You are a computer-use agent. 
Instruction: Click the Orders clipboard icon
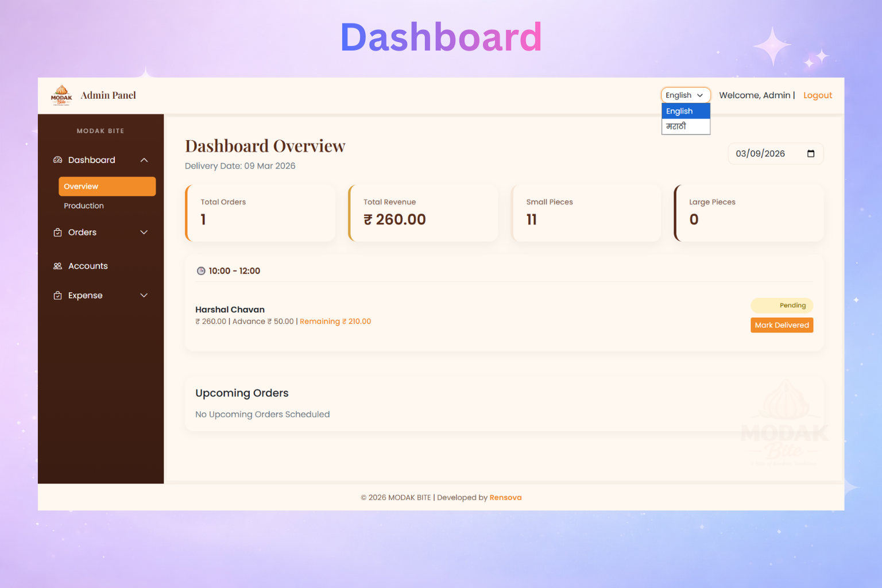click(x=57, y=233)
